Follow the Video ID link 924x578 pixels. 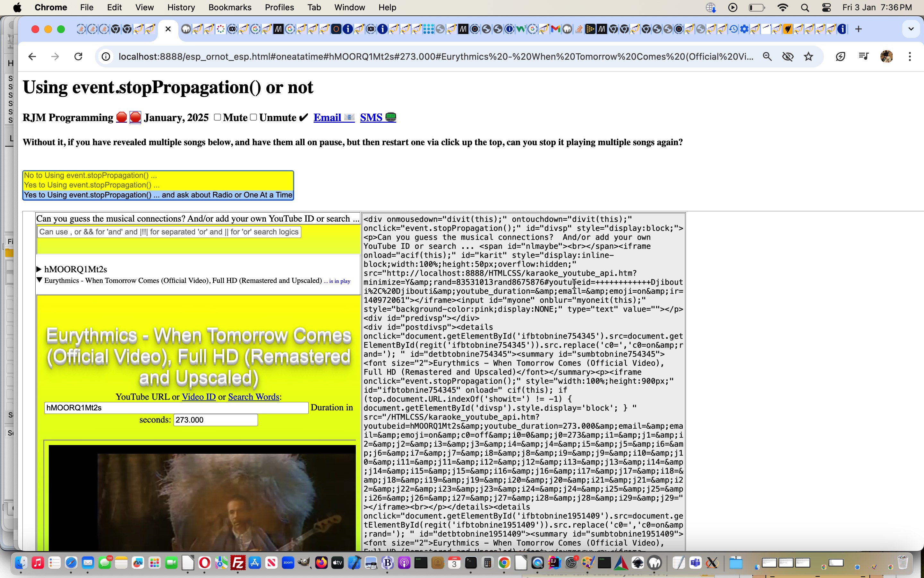click(x=199, y=397)
